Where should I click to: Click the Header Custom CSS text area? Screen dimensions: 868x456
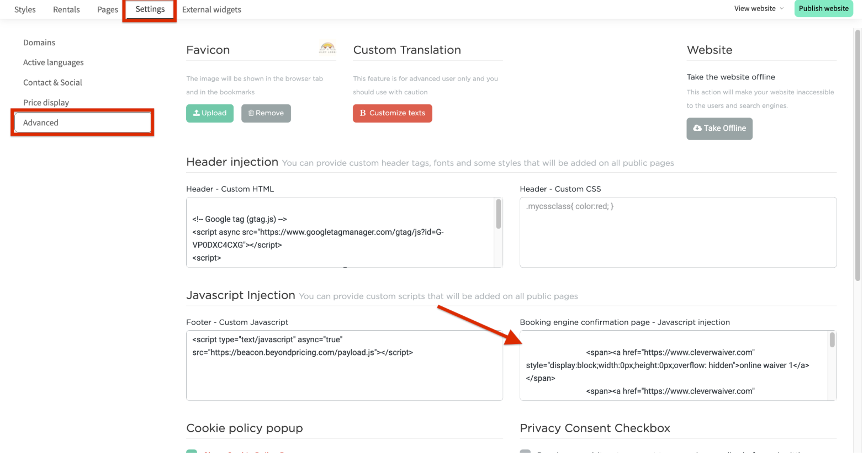(x=678, y=235)
